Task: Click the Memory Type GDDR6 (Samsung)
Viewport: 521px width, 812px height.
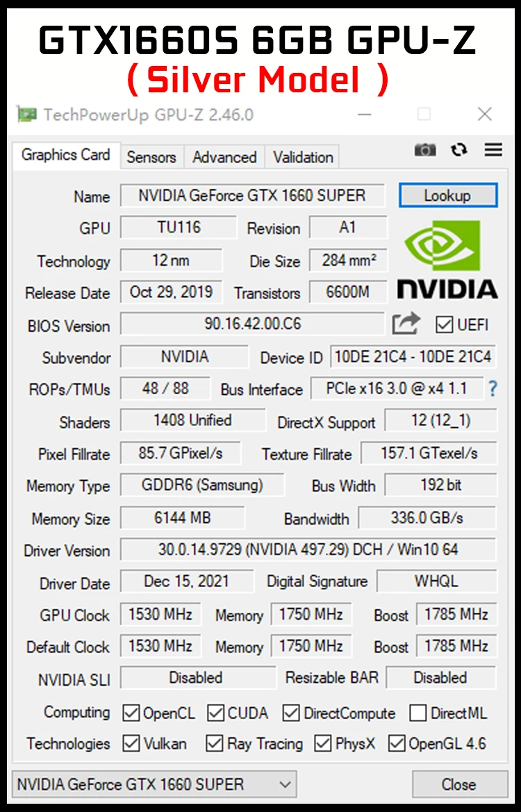Action: (202, 485)
